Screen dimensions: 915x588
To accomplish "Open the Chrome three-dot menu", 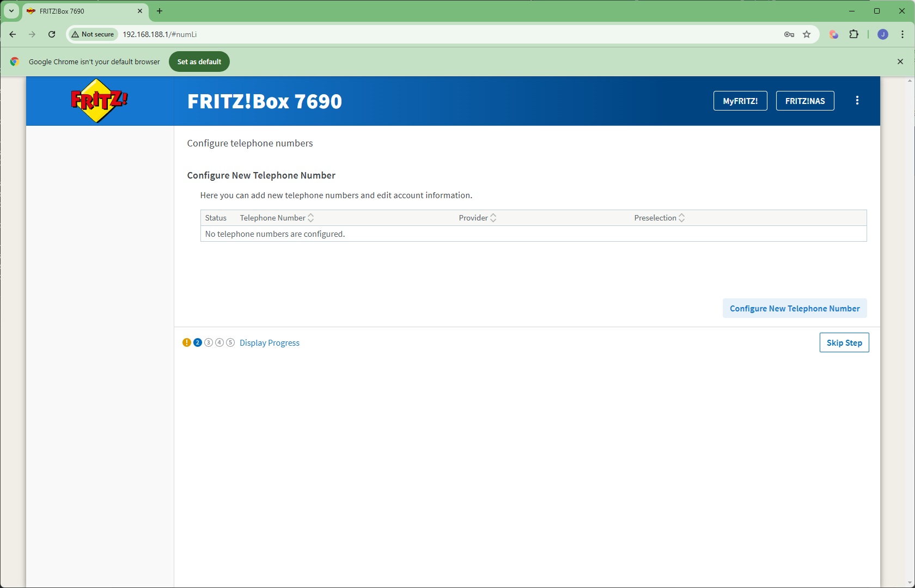I will point(902,34).
